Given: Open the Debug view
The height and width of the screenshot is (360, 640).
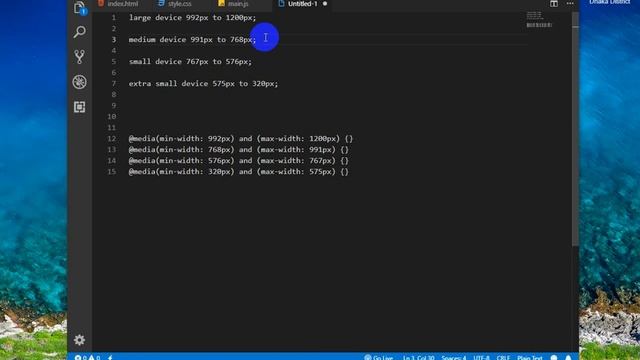Looking at the screenshot, I should point(80,82).
